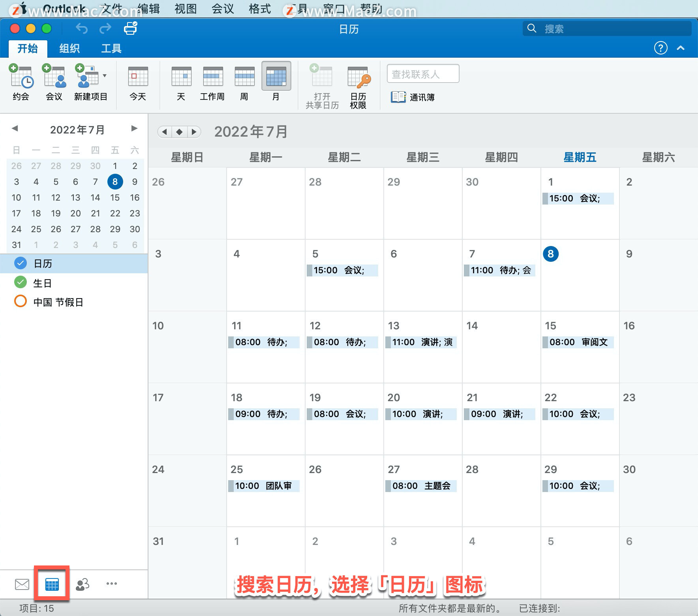Screen dimensions: 698x616
Task: Click the 查找联系人 search field
Action: (423, 74)
